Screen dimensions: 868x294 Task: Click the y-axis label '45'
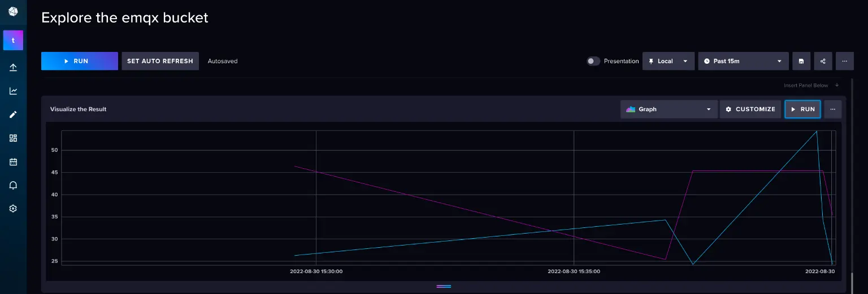tap(55, 172)
